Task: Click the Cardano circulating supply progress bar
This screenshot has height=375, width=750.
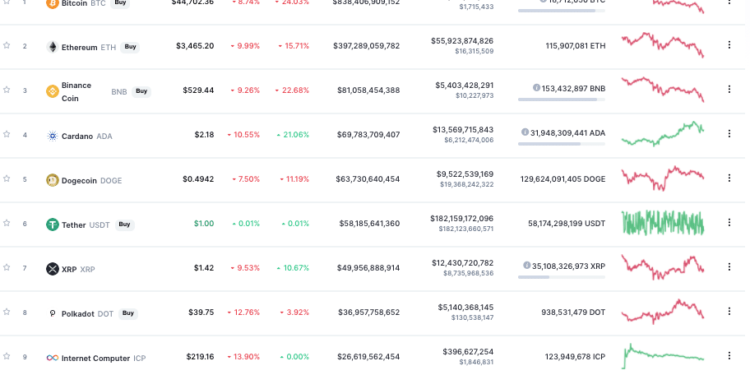Action: pyautogui.click(x=561, y=143)
